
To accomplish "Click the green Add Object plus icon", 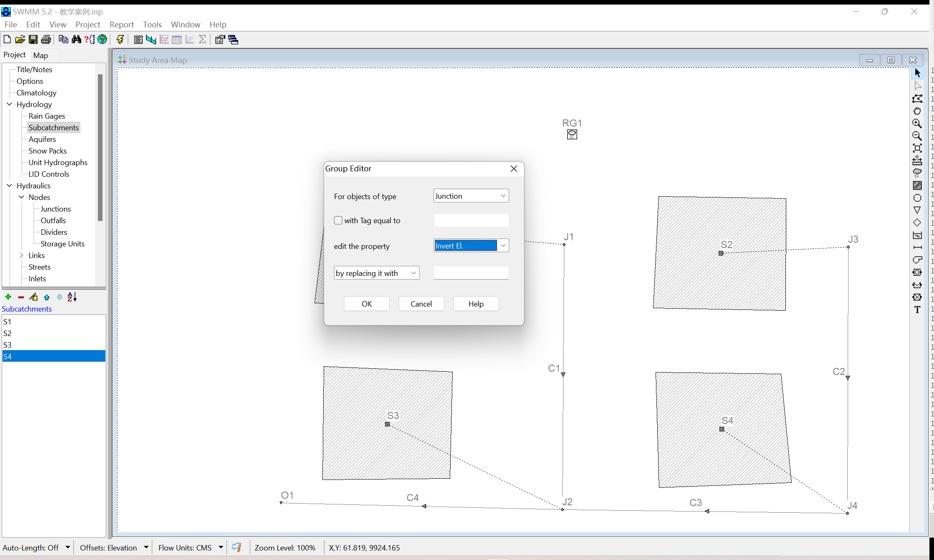I will coord(8,297).
